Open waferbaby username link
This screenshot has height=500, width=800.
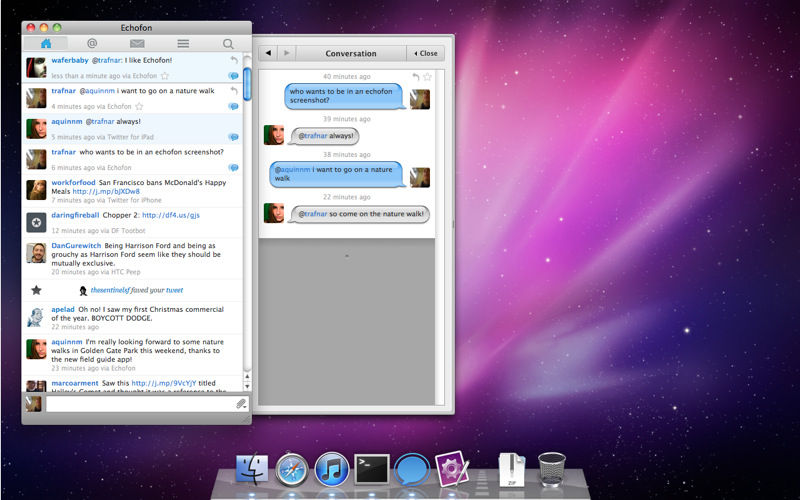(x=70, y=60)
